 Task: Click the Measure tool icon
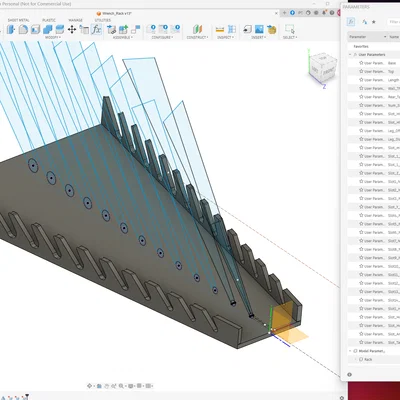[220, 29]
